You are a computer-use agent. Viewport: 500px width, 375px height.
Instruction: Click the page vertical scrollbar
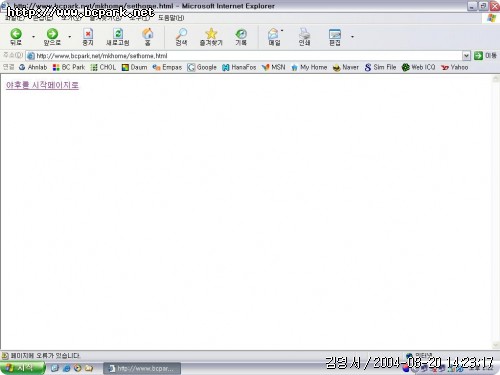coord(496,212)
